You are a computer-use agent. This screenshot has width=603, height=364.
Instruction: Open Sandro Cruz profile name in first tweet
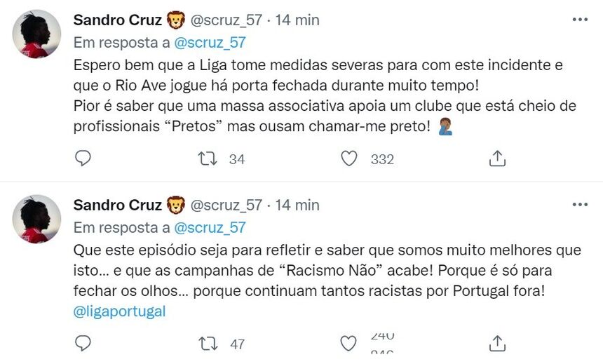(118, 20)
